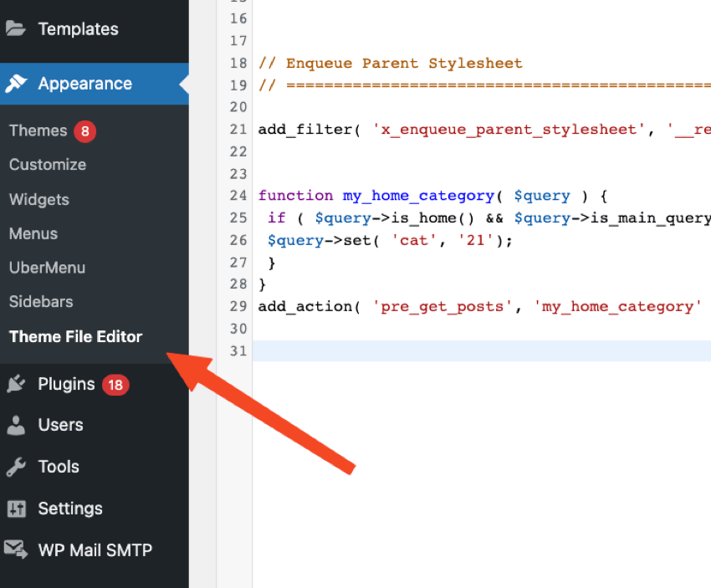Open the Sidebars submenu link
The image size is (711, 588).
[41, 302]
